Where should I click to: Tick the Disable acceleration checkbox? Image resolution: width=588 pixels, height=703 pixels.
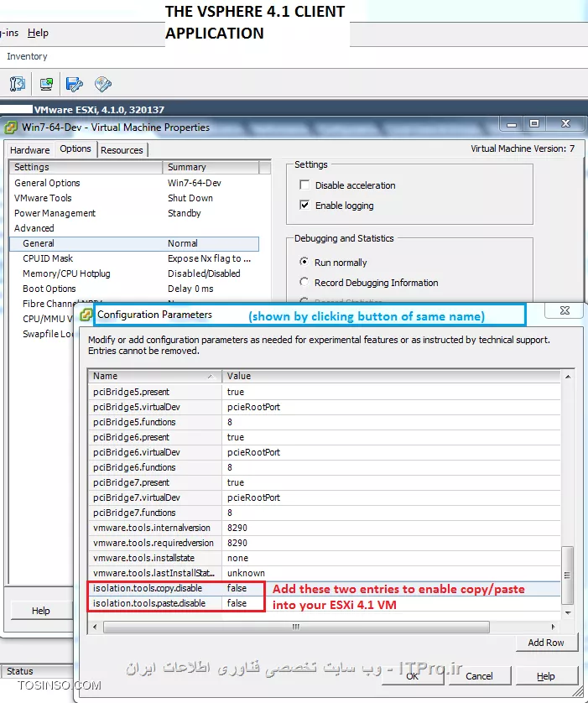pyautogui.click(x=304, y=185)
